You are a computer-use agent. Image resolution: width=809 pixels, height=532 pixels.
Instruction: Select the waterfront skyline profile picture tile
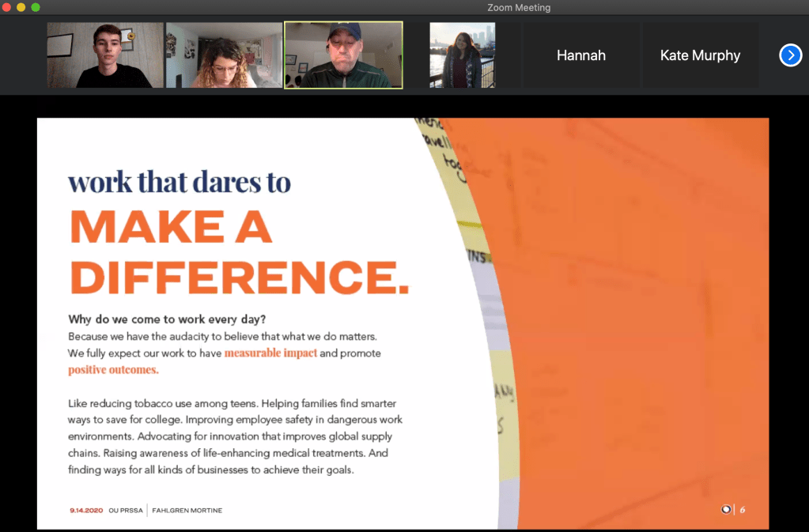(462, 55)
